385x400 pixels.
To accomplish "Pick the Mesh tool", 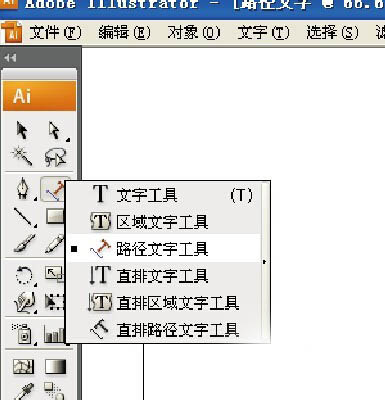I will tap(23, 367).
